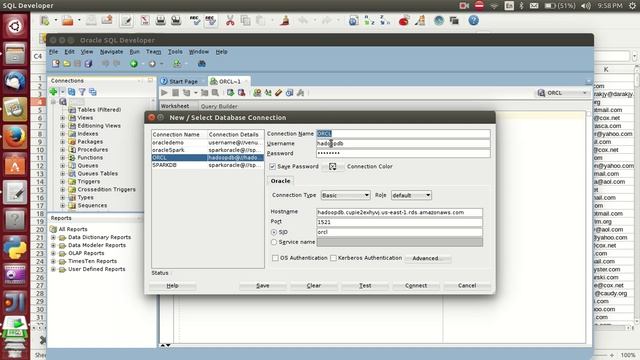Open Ubuntu dash home button

(x=15, y=27)
